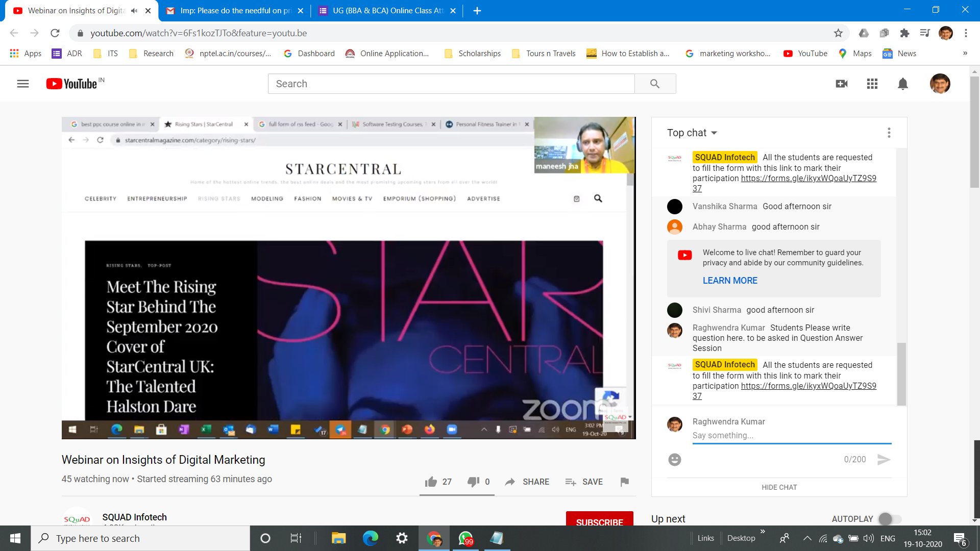Open the Research bookmark folder

tap(152, 53)
